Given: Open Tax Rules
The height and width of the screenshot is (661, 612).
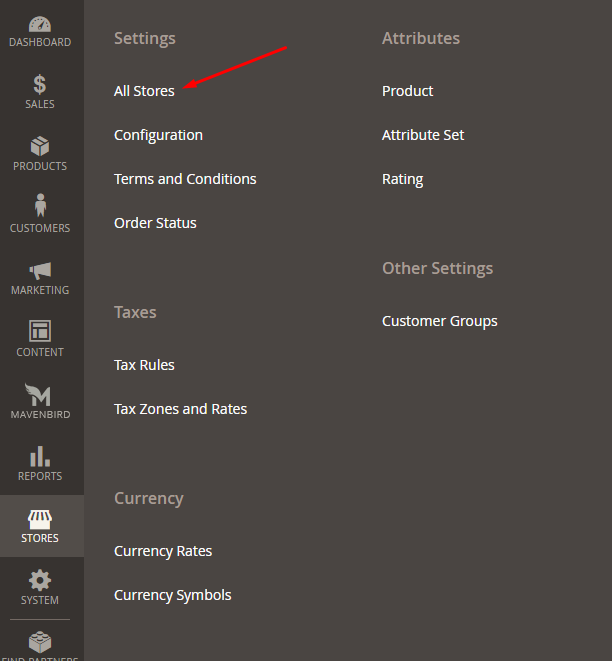Looking at the screenshot, I should tap(144, 365).
